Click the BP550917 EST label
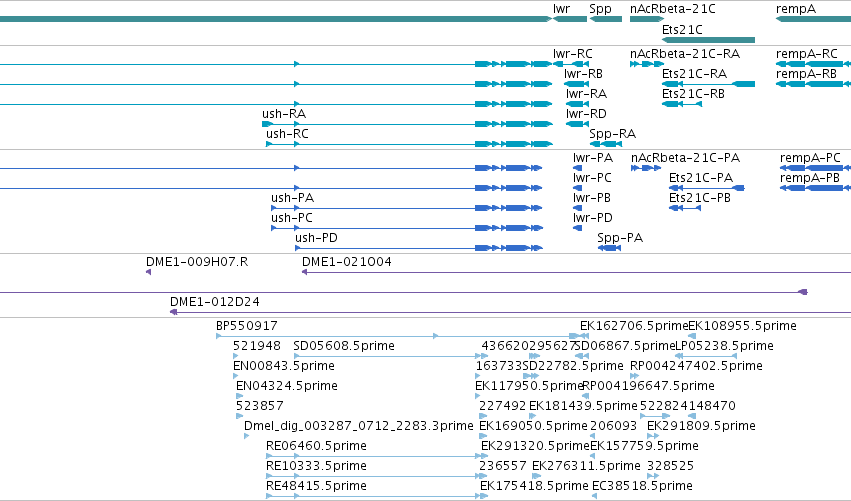Screen dimensions: 851x501 (x=247, y=326)
